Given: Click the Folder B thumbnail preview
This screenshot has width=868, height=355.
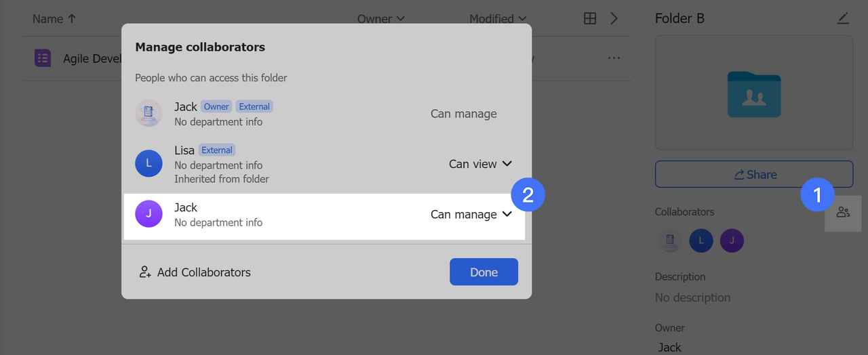Looking at the screenshot, I should 753,93.
